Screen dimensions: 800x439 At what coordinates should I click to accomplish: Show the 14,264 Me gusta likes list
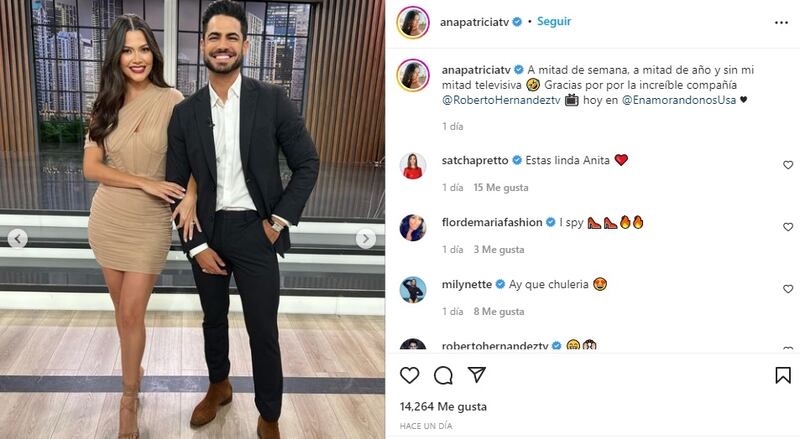coord(443,407)
